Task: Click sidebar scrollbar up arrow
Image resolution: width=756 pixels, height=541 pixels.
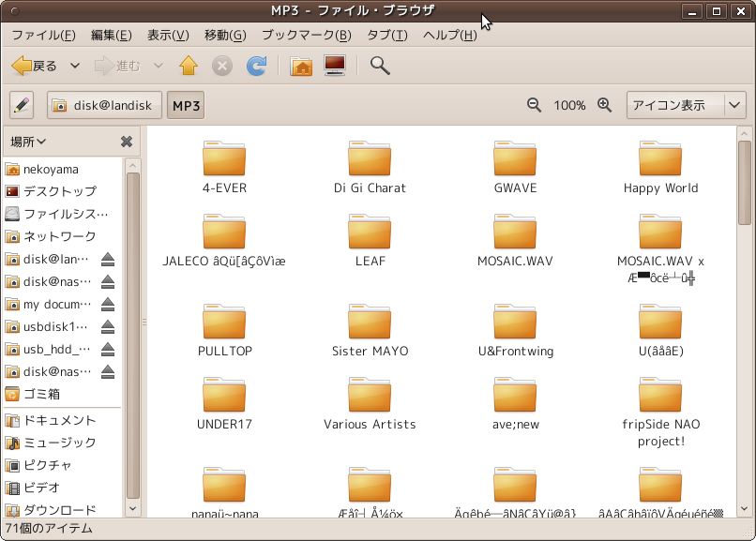Action: coord(132,165)
